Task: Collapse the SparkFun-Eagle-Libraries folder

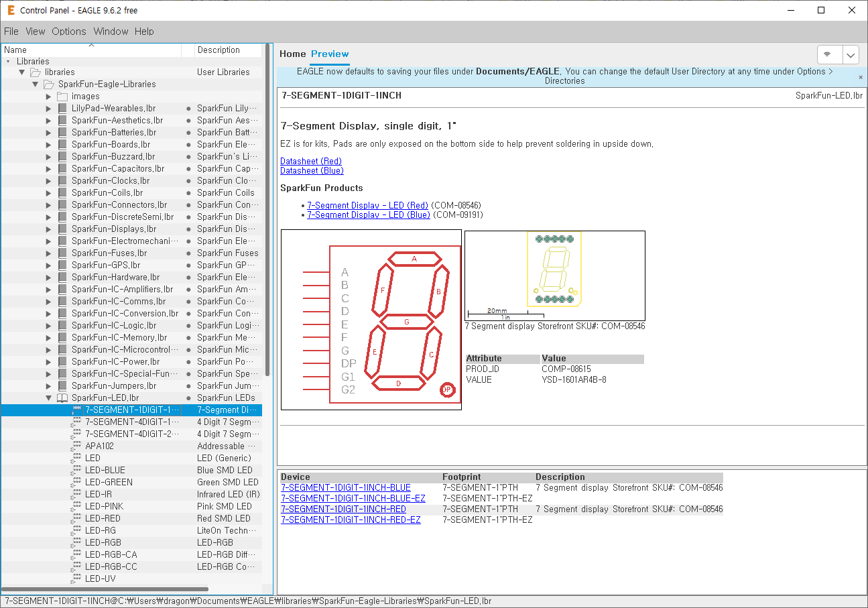Action: click(x=35, y=84)
